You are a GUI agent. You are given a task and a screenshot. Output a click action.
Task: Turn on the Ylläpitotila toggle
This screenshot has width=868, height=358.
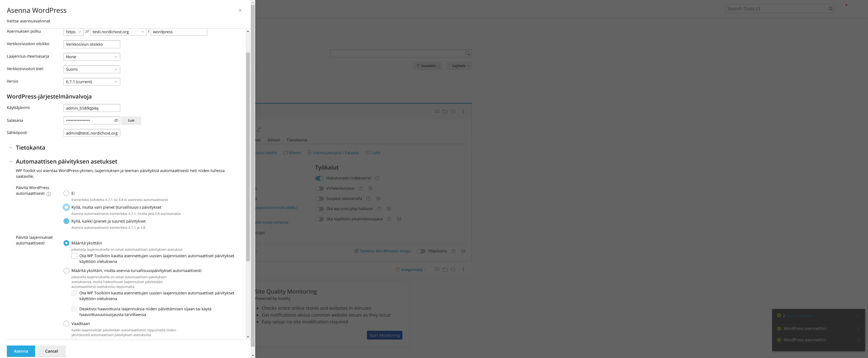[421, 251]
